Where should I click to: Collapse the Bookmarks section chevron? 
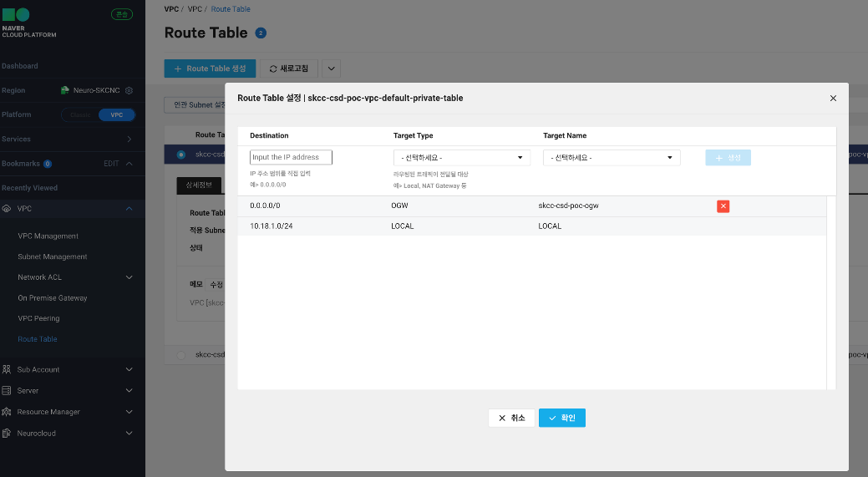pyautogui.click(x=129, y=164)
